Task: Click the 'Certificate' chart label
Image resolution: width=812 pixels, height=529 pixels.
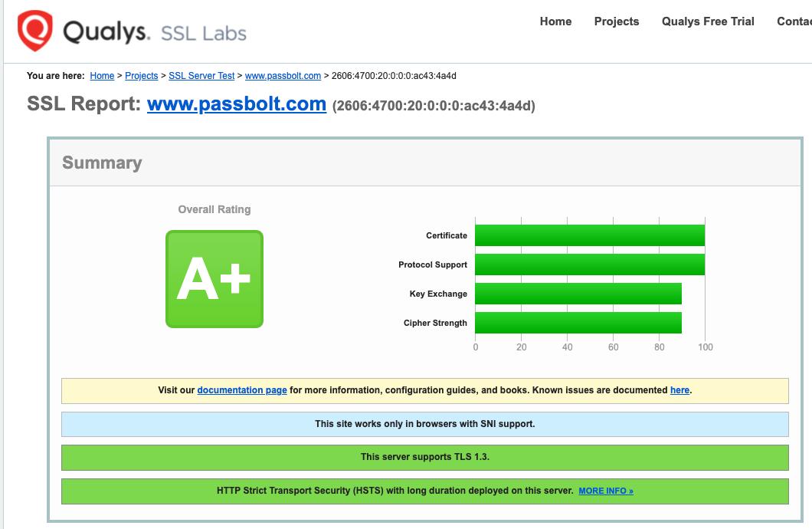Action: coord(447,235)
